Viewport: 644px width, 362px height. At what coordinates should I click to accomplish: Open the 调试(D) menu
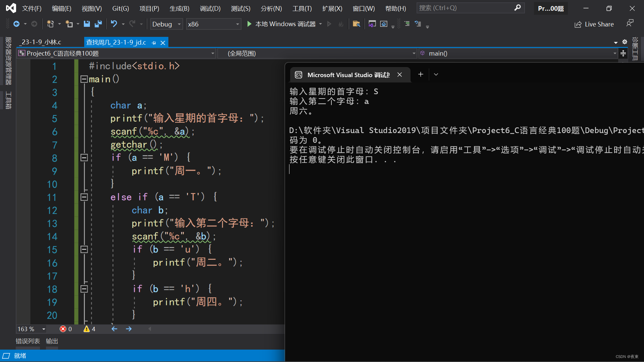(x=210, y=8)
